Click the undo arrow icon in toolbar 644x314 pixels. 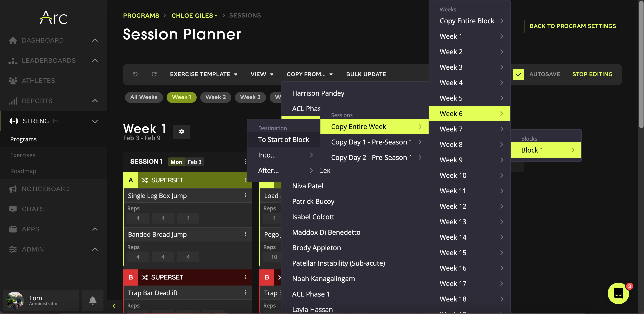135,74
